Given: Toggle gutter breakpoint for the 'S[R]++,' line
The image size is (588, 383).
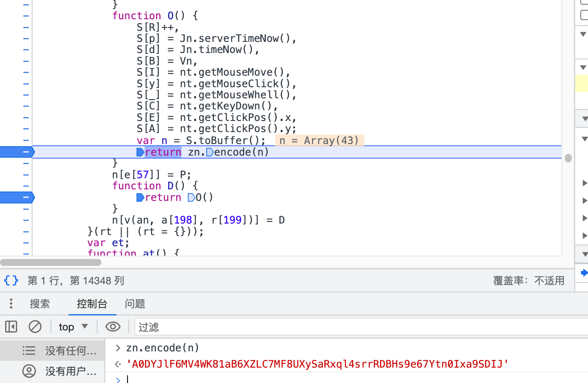Looking at the screenshot, I should [x=26, y=27].
